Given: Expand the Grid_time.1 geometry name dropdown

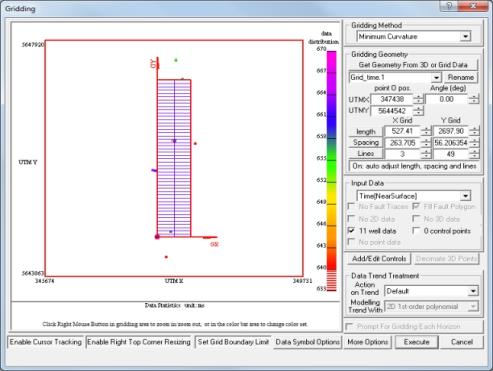Looking at the screenshot, I should click(436, 78).
